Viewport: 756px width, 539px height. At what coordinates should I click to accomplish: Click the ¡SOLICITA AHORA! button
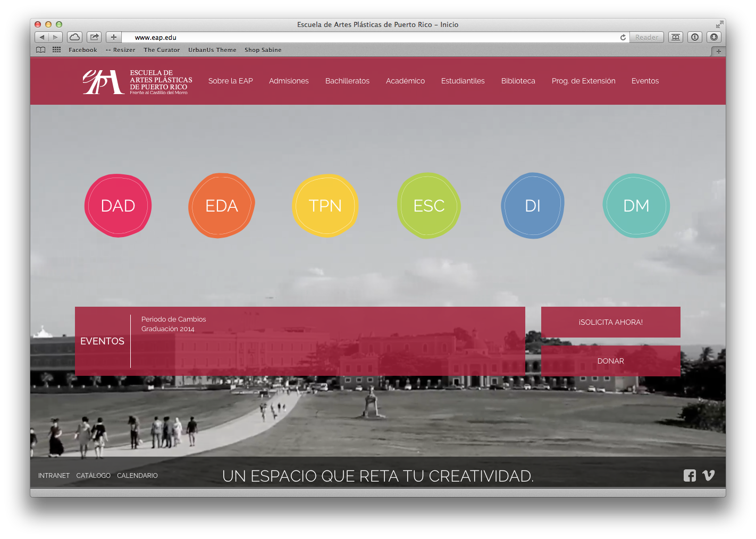point(610,322)
